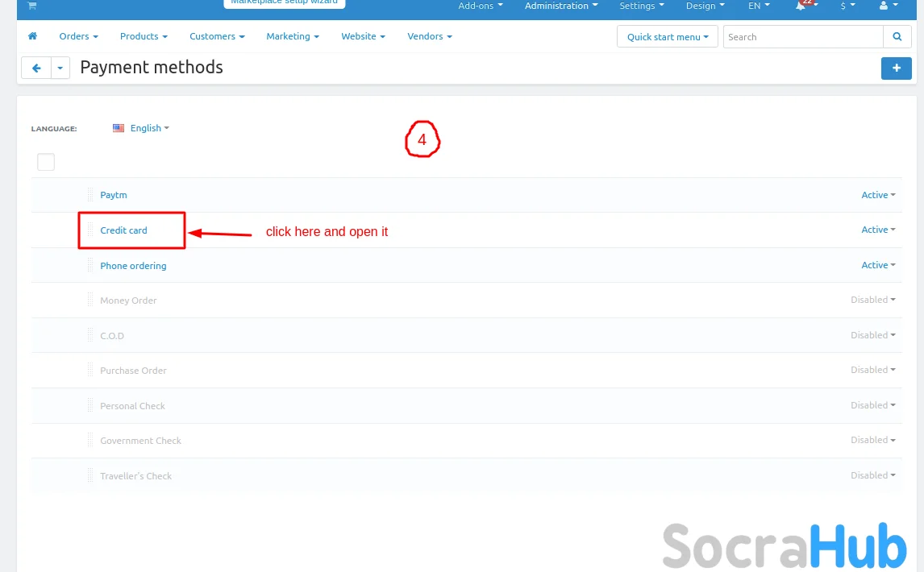Open the Website menu
This screenshot has width=924, height=572.
point(363,36)
